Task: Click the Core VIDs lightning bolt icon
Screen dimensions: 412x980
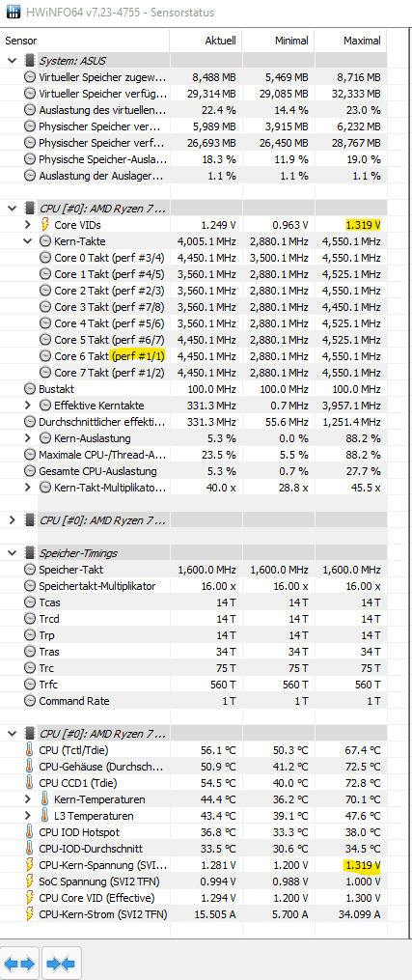Action: coord(45,224)
